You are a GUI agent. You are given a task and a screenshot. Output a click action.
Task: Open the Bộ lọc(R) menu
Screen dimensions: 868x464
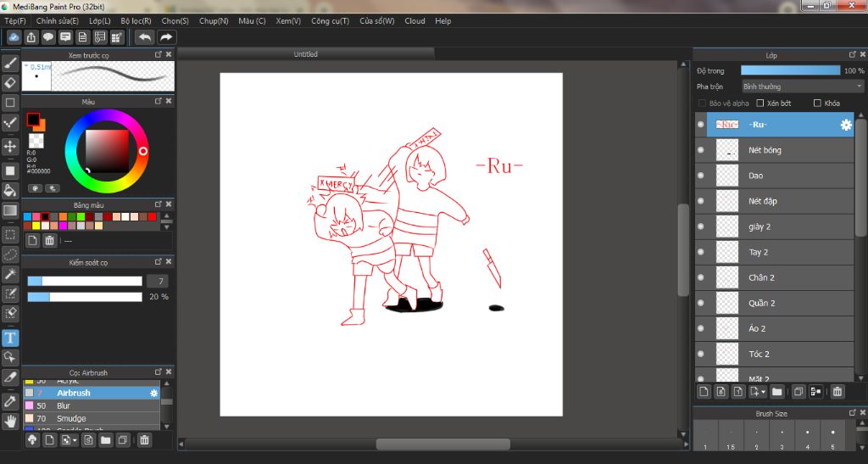click(x=136, y=20)
